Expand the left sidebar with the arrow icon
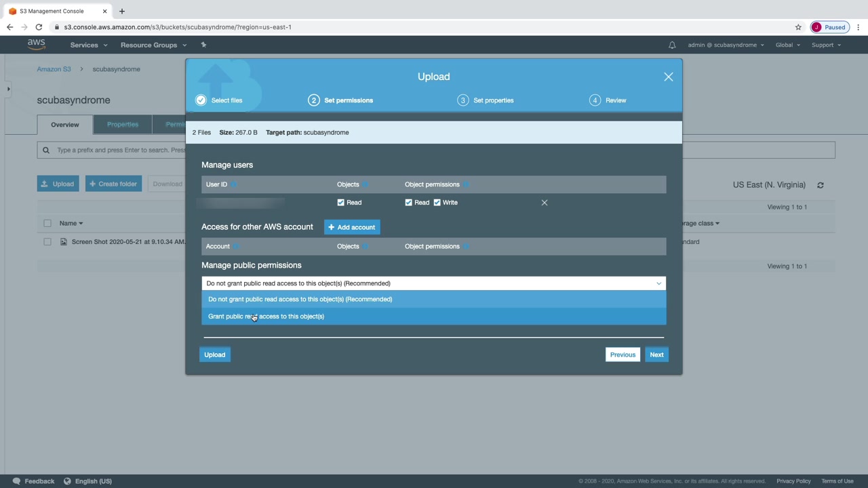Image resolution: width=868 pixels, height=488 pixels. point(8,89)
